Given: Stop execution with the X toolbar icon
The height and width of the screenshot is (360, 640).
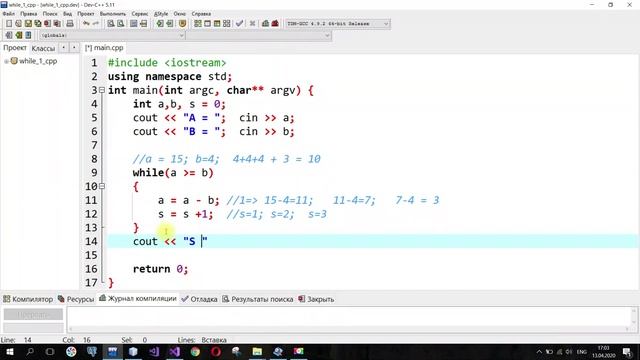Looking at the screenshot, I should pos(252,24).
